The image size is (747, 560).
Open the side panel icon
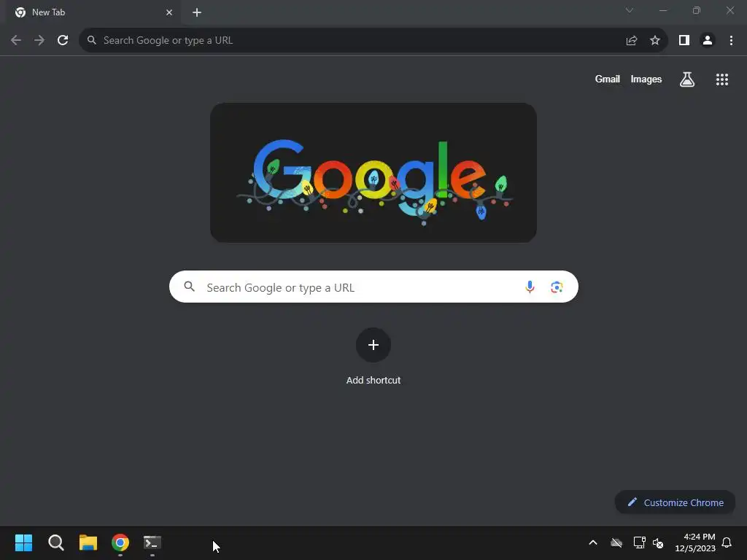684,41
